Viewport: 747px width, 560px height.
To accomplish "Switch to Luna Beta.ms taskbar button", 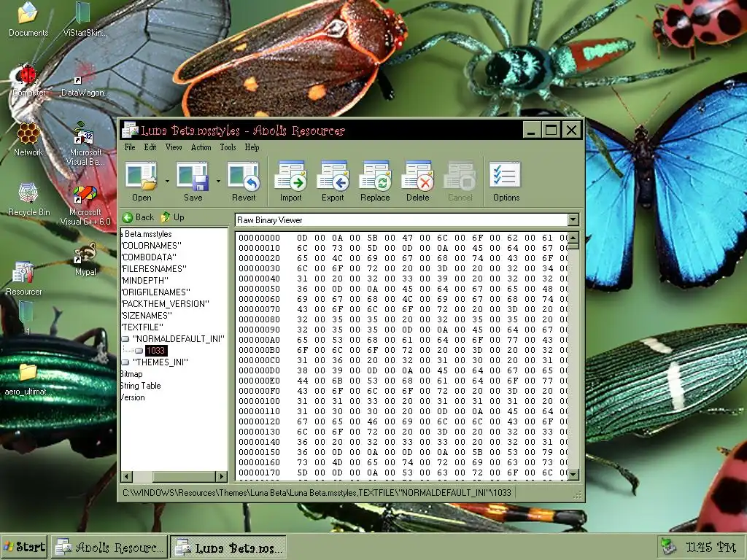I will pyautogui.click(x=228, y=547).
